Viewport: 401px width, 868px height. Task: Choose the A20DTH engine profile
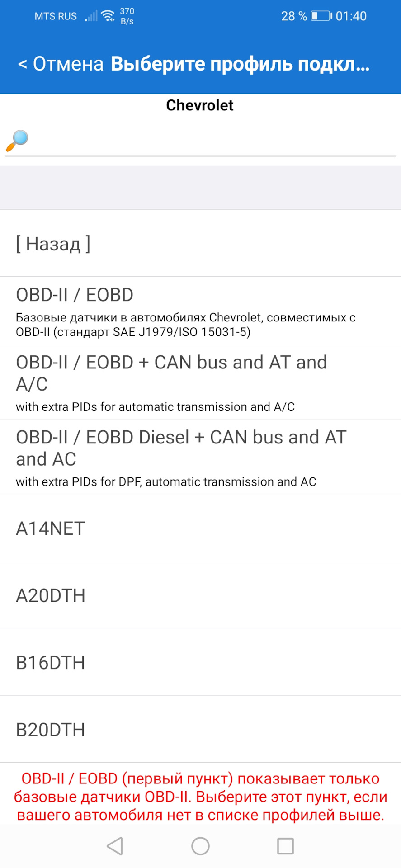pyautogui.click(x=200, y=595)
